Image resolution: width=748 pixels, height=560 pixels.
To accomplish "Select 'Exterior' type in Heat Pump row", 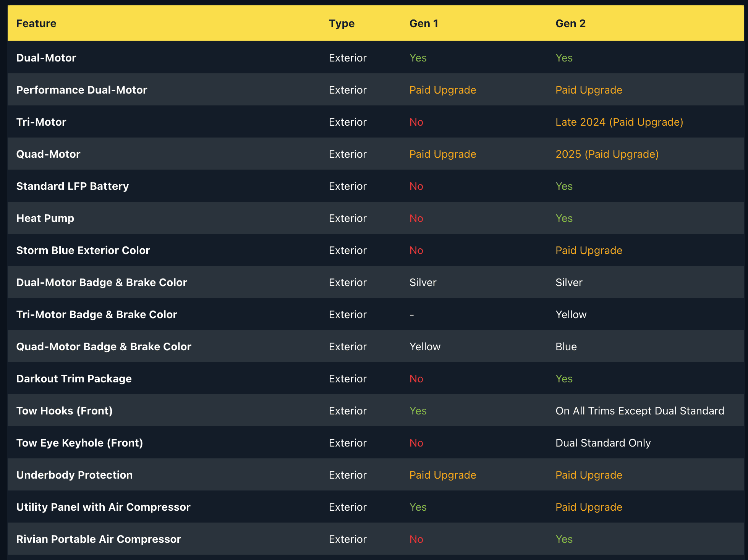I will [x=348, y=218].
